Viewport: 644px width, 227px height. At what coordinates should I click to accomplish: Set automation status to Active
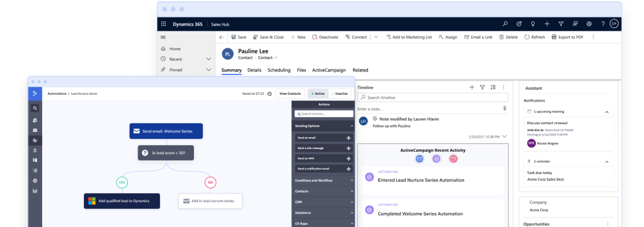tap(318, 94)
